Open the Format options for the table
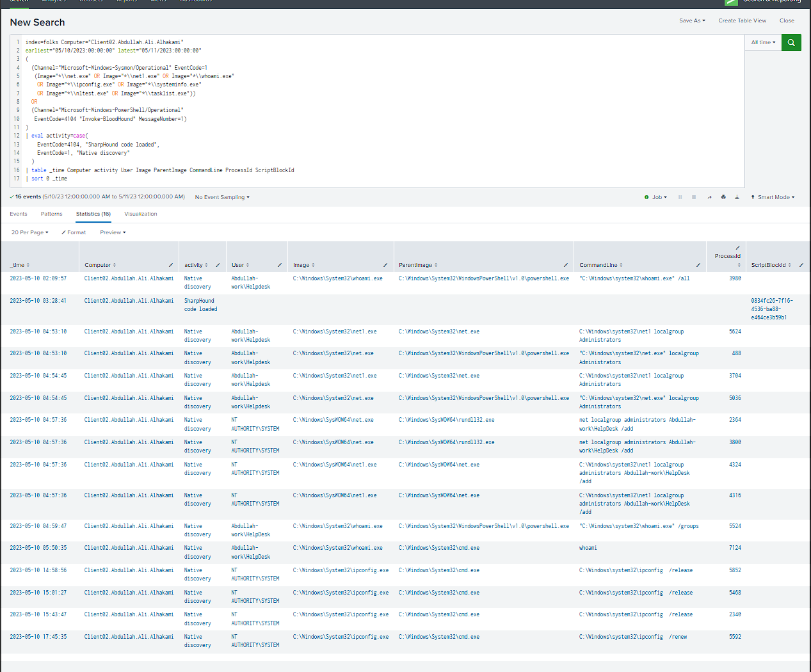811x672 pixels. click(x=74, y=232)
